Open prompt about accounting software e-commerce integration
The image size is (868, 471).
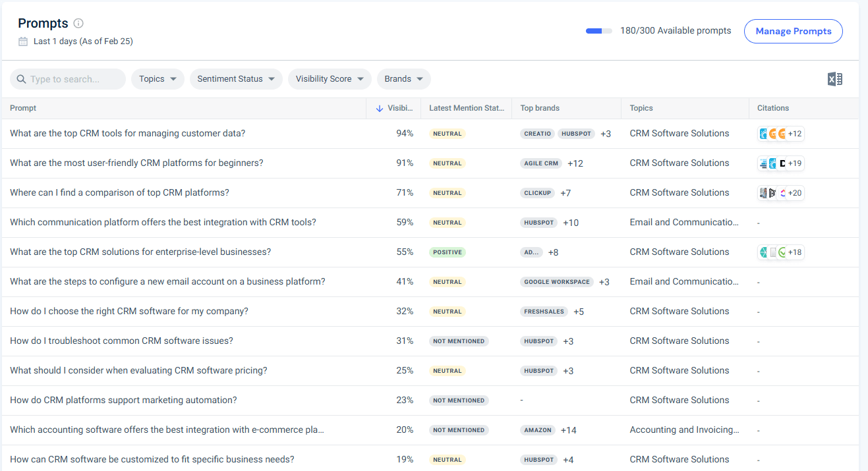(167, 430)
